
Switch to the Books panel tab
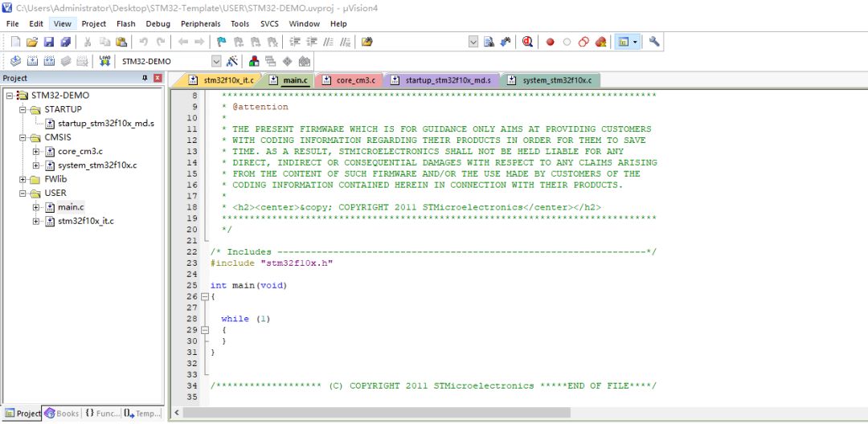click(61, 414)
